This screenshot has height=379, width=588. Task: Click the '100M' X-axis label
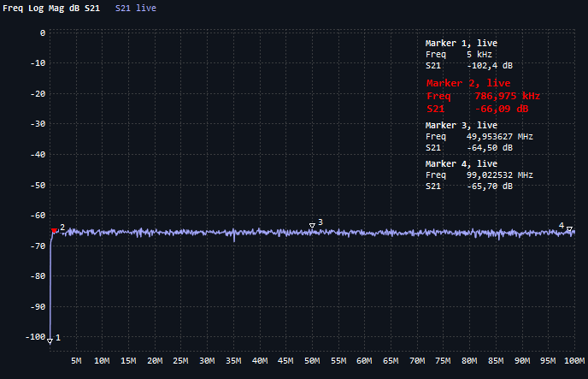click(574, 361)
